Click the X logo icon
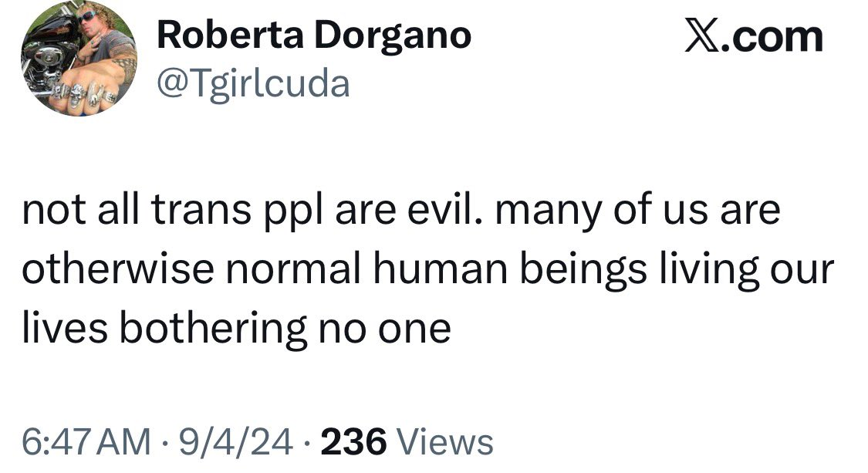This screenshot has width=868, height=473. tap(702, 36)
